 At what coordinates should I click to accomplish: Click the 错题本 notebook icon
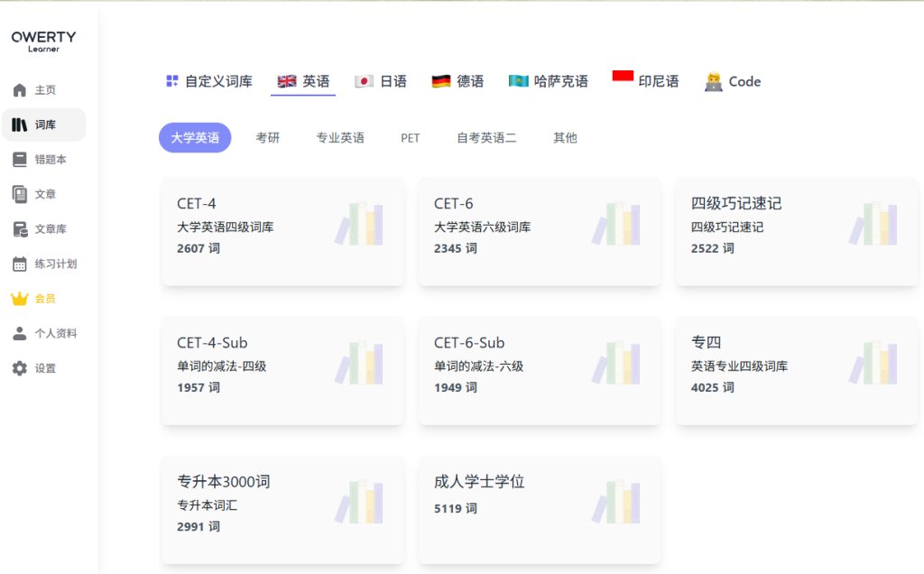pos(20,160)
